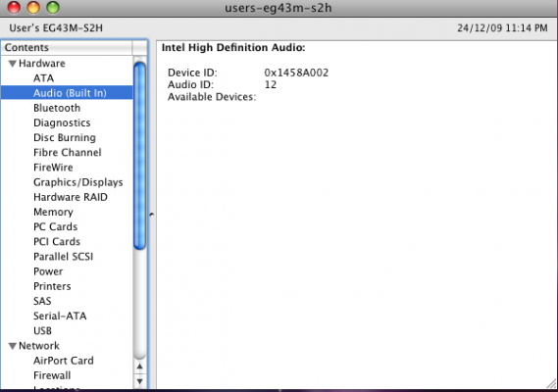This screenshot has height=392, width=558.
Task: Click the window resize grip corner
Action: [551, 384]
